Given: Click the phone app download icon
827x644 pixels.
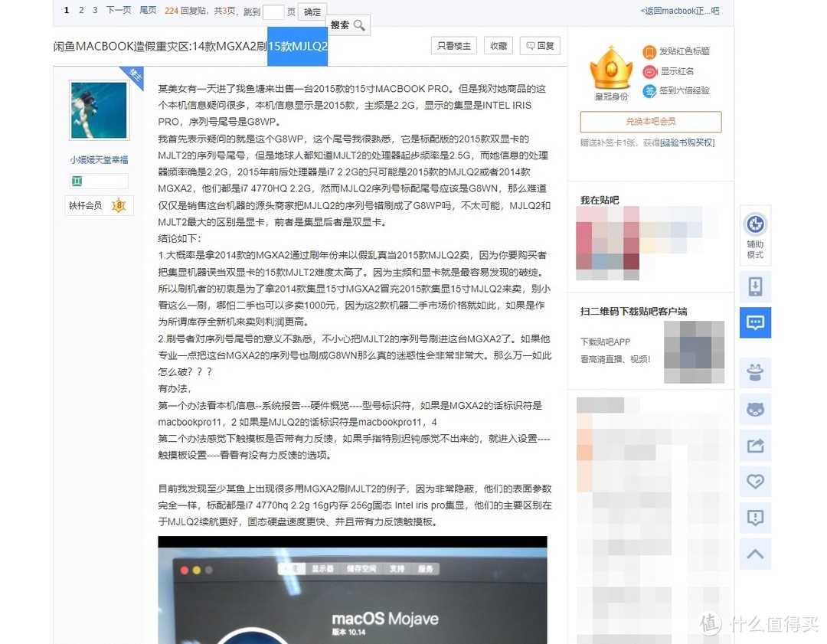Looking at the screenshot, I should tap(755, 285).
